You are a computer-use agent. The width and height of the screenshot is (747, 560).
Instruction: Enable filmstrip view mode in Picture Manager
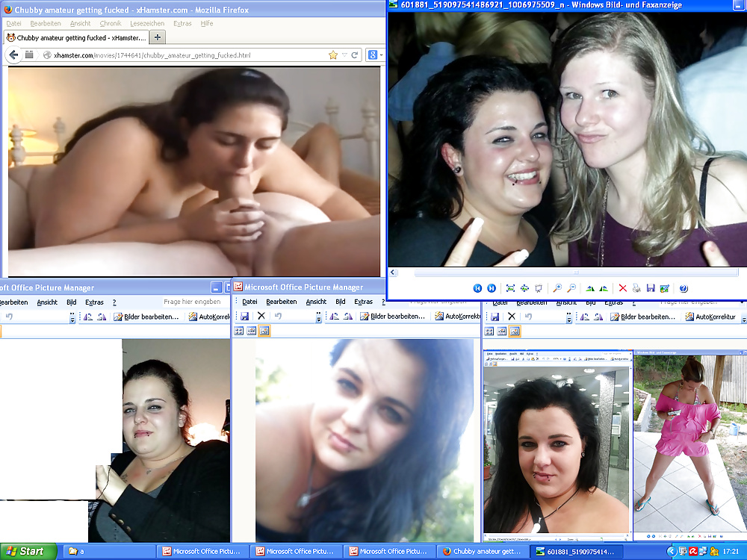tap(250, 331)
